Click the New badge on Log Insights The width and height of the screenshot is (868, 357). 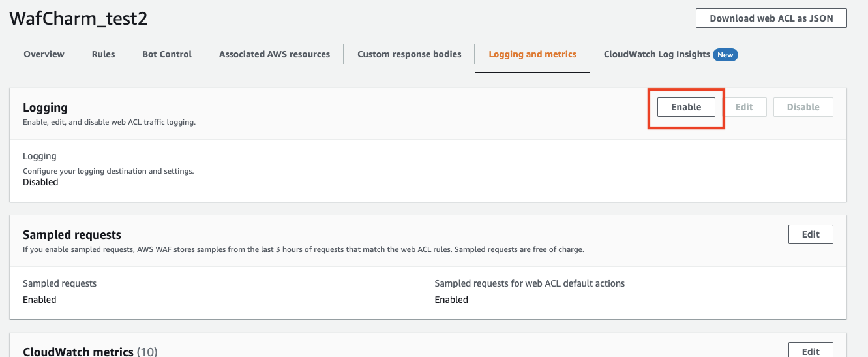point(725,55)
